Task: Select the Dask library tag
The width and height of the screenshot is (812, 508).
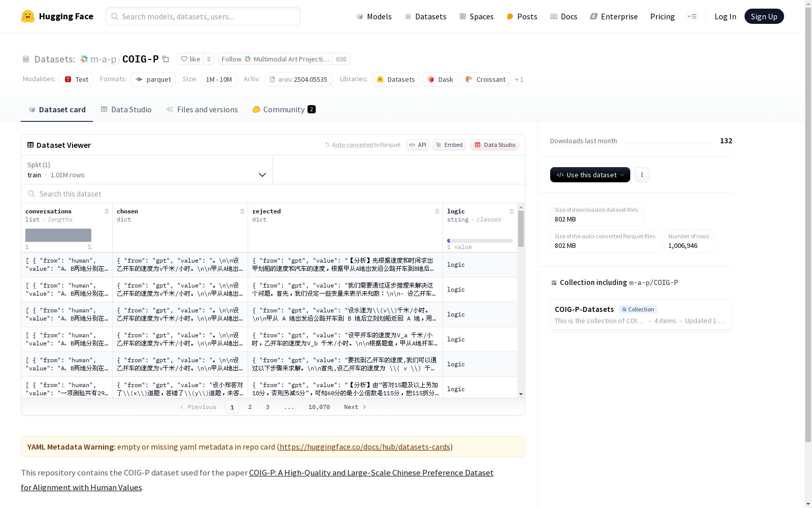Action: 441,79
